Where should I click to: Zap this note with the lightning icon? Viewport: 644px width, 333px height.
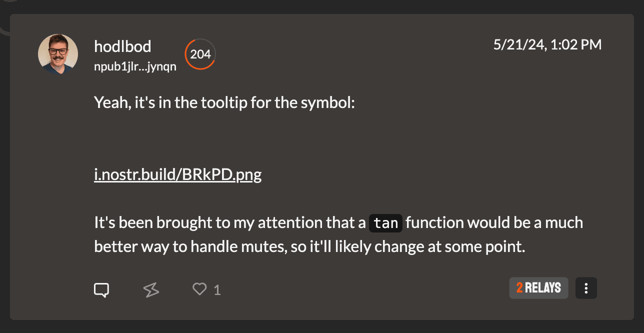pos(151,289)
